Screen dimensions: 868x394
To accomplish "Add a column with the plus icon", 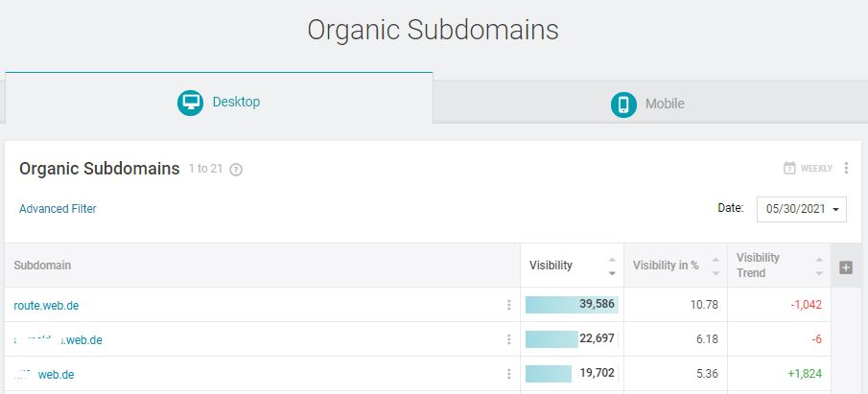I will [846, 267].
